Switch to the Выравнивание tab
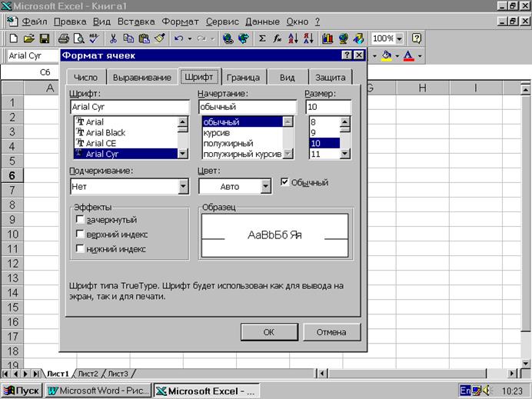Viewport: 532px width, 399px height. point(141,78)
